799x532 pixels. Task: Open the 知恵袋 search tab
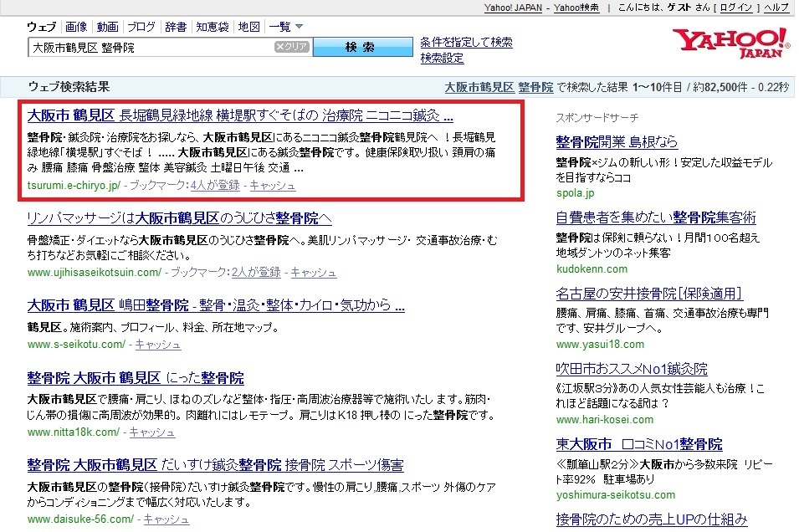213,27
